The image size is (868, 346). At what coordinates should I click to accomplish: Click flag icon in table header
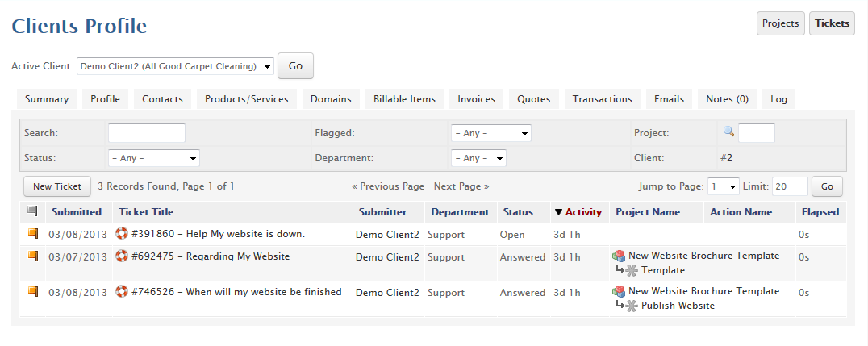pyautogui.click(x=32, y=211)
